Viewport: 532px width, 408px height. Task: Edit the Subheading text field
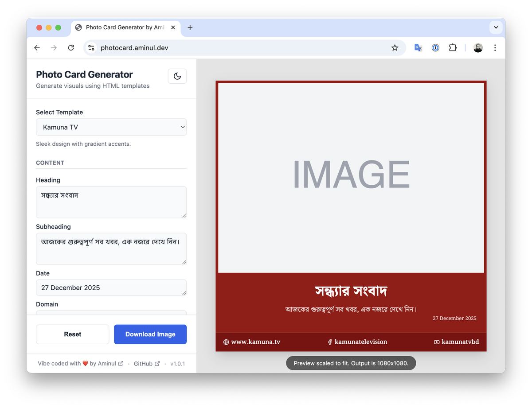(111, 249)
